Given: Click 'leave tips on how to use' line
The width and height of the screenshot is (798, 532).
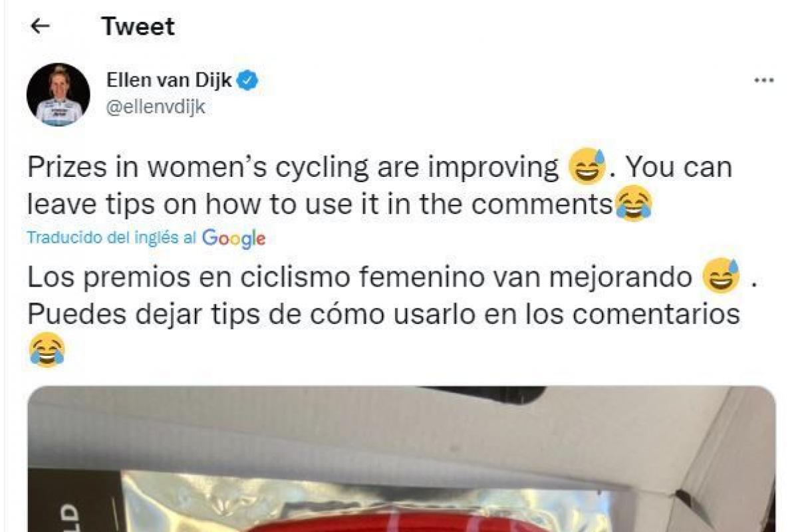Looking at the screenshot, I should coord(321,204).
